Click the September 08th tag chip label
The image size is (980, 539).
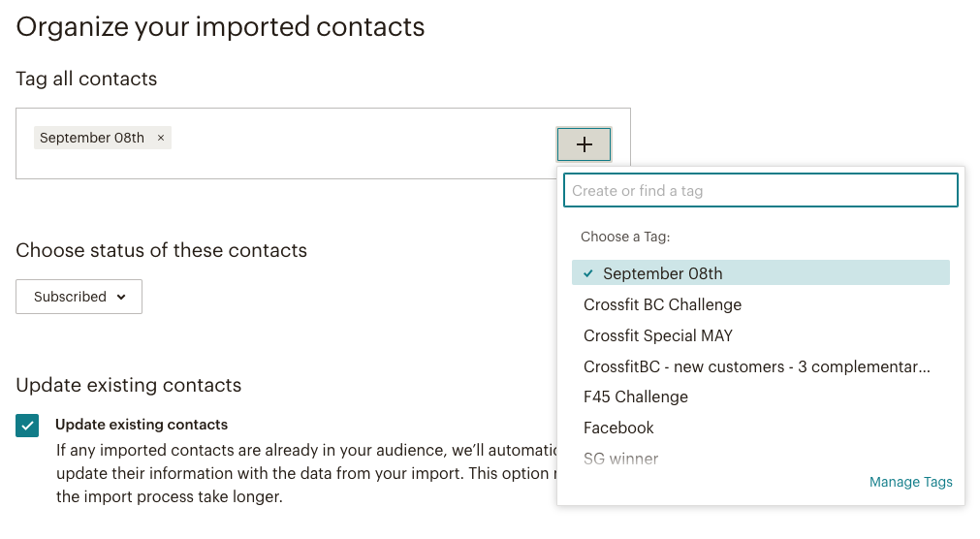click(x=92, y=138)
